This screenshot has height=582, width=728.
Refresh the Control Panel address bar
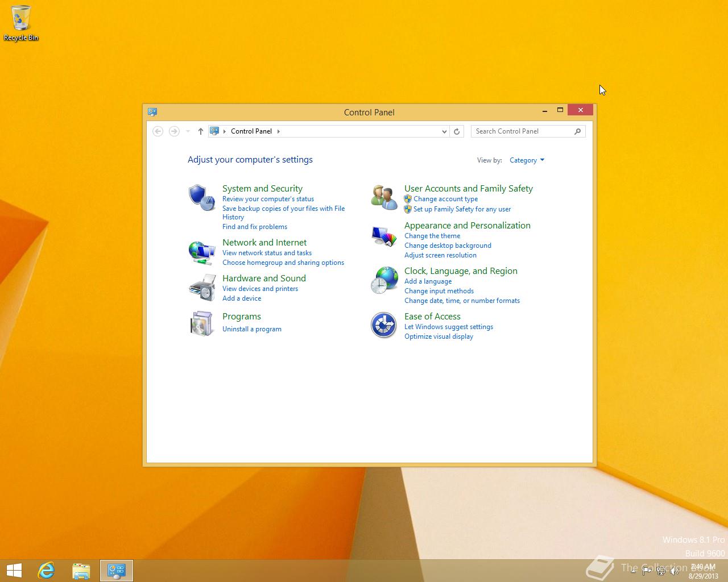coord(456,131)
